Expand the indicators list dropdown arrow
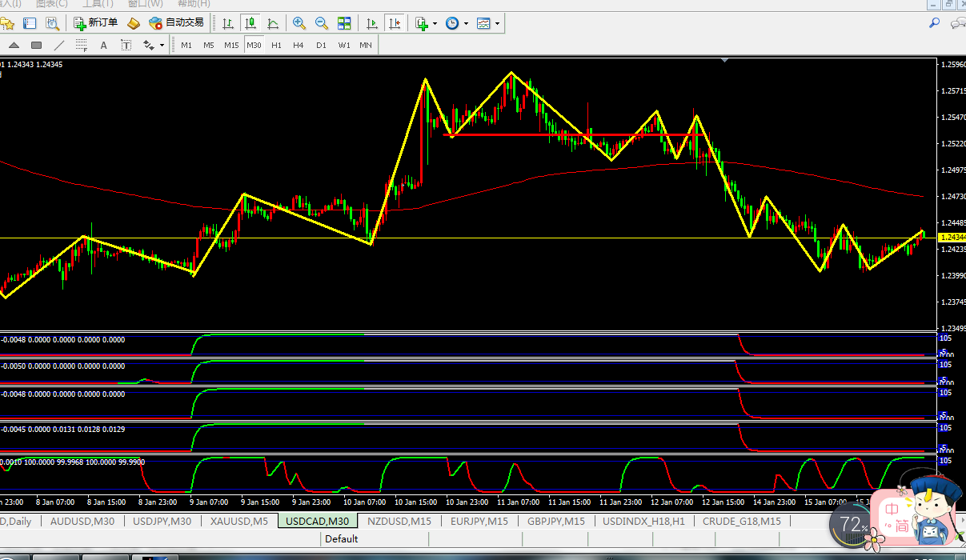This screenshot has height=560, width=966. [x=435, y=23]
